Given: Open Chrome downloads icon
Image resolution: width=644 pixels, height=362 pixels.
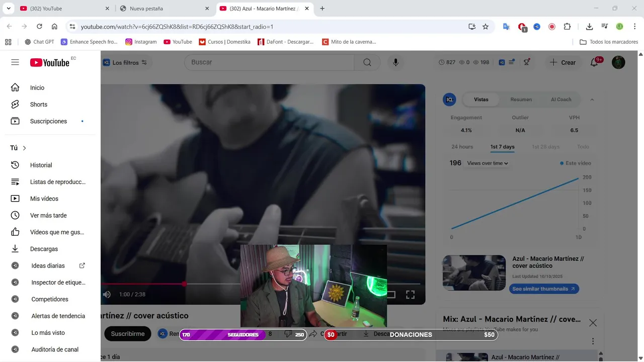Looking at the screenshot, I should point(589,27).
